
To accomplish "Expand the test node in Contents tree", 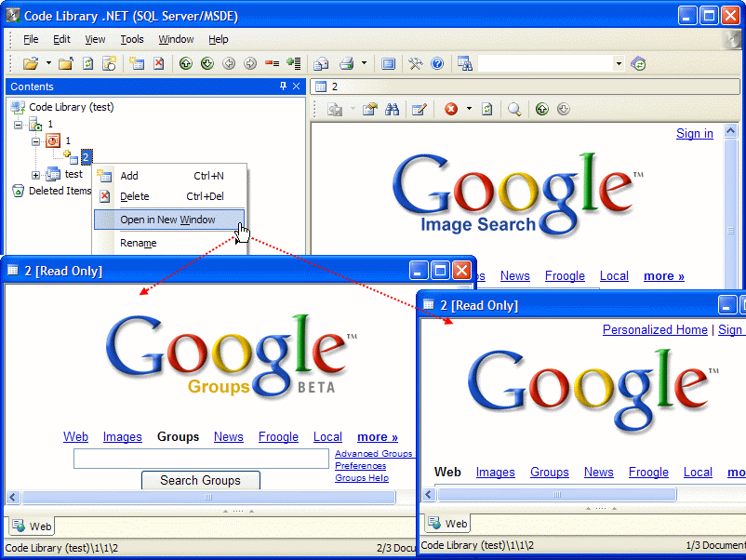I will (x=35, y=175).
